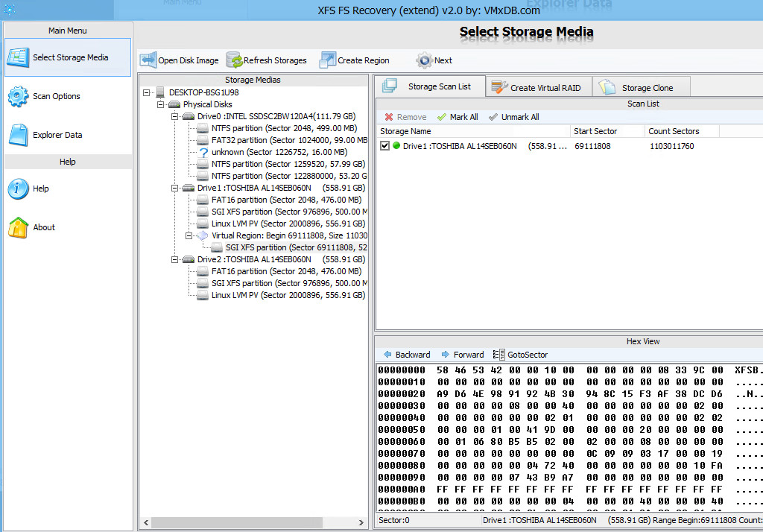Click the Open Disk Image toolbar icon

click(x=148, y=60)
